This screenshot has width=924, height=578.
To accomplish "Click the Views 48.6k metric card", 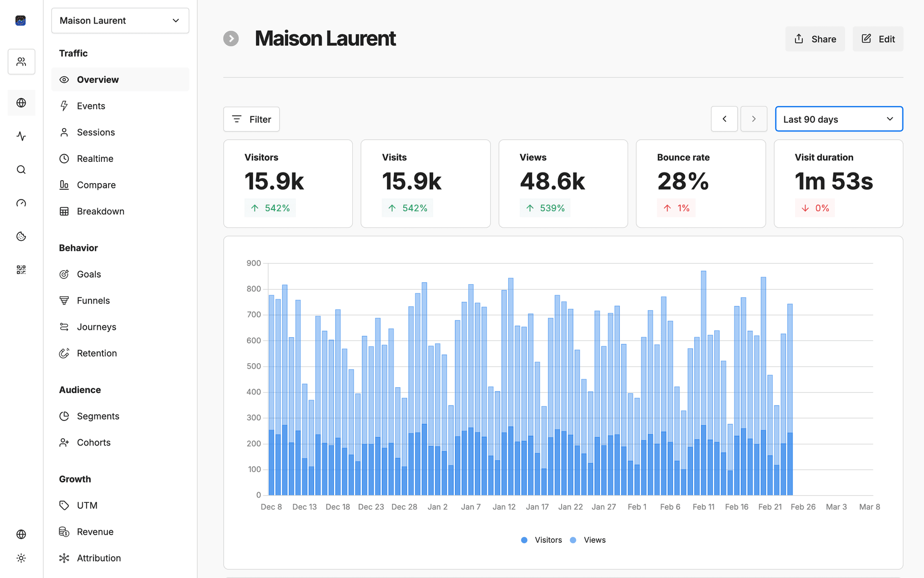I will coord(563,184).
